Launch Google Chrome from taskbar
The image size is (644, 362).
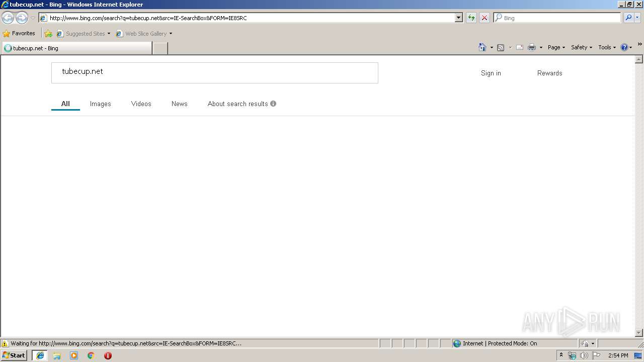coord(91,355)
